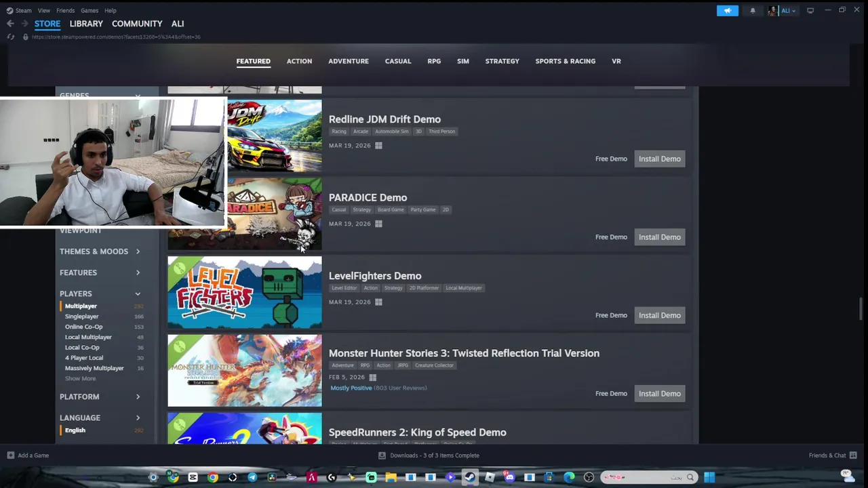
Task: Click Windows platform icon on PARADICE Demo
Action: (378, 224)
